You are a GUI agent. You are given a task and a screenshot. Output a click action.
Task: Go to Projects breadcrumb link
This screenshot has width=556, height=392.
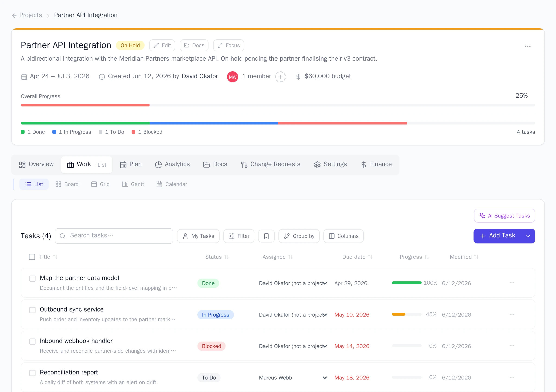[31, 15]
